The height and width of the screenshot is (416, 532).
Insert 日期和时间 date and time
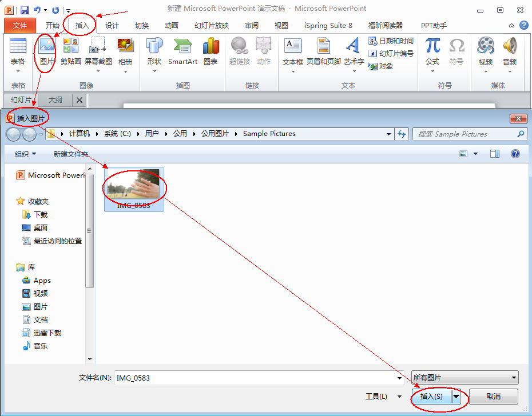pyautogui.click(x=391, y=41)
